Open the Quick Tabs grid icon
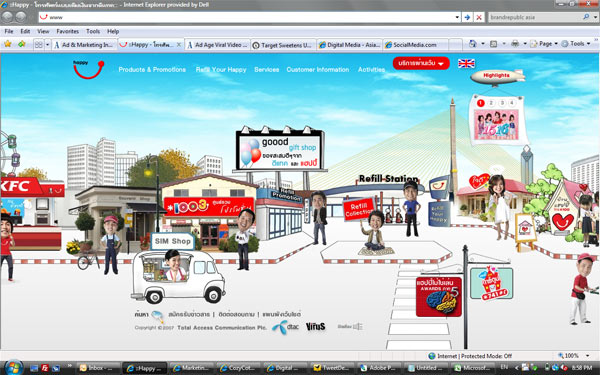This screenshot has height=375, width=600. coord(39,45)
